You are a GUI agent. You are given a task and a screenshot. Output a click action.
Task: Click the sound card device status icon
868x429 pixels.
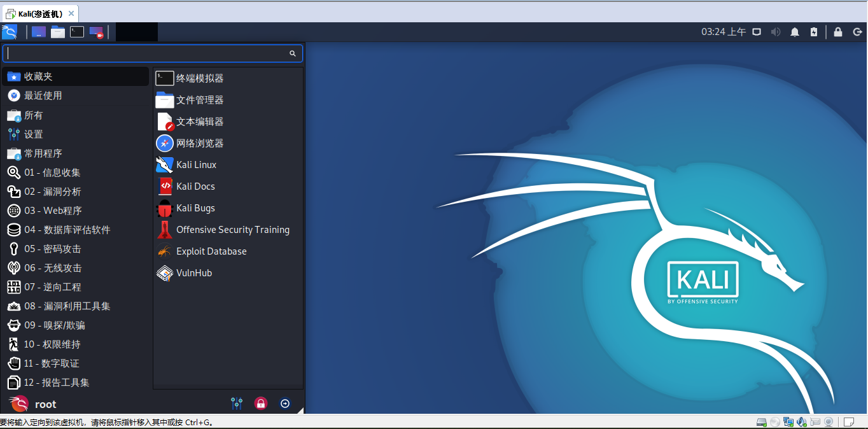(802, 422)
